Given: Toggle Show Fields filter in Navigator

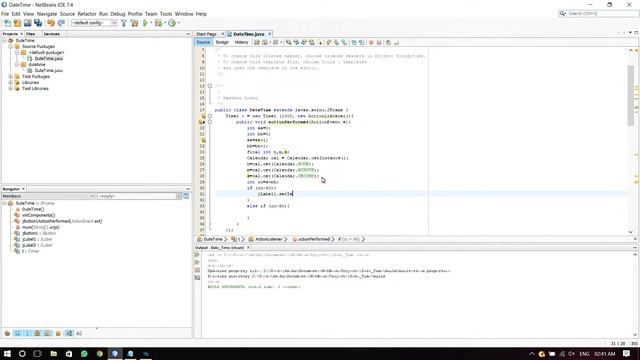Looking at the screenshot, I should [17, 333].
